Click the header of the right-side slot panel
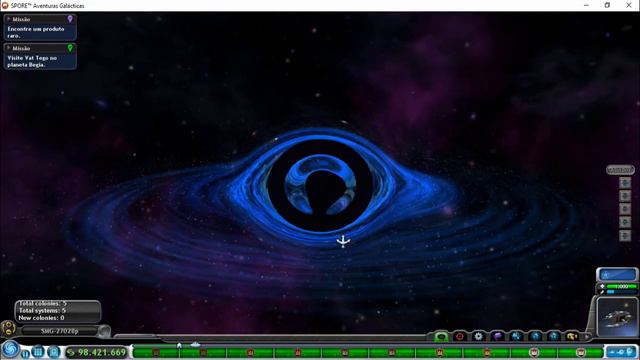 pyautogui.click(x=620, y=170)
